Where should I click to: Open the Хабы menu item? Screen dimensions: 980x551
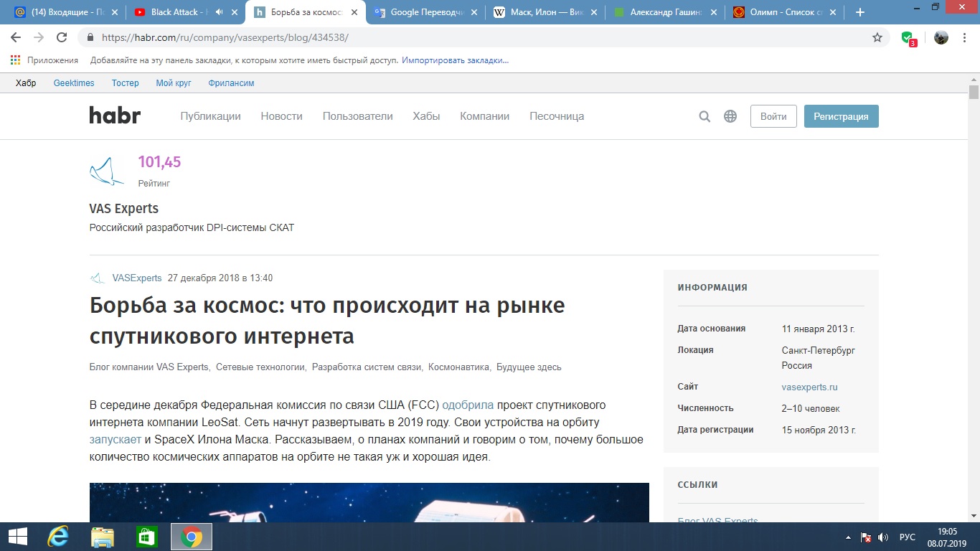426,116
